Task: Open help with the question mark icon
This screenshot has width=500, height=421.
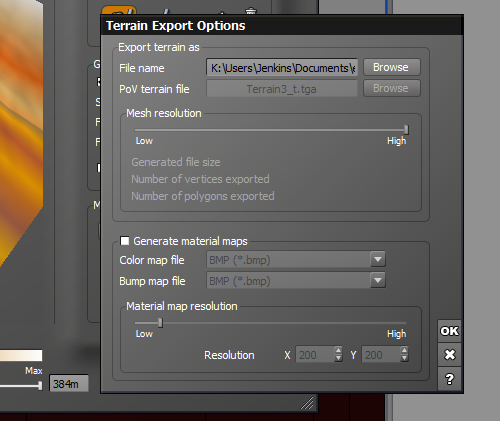Action: pyautogui.click(x=449, y=379)
